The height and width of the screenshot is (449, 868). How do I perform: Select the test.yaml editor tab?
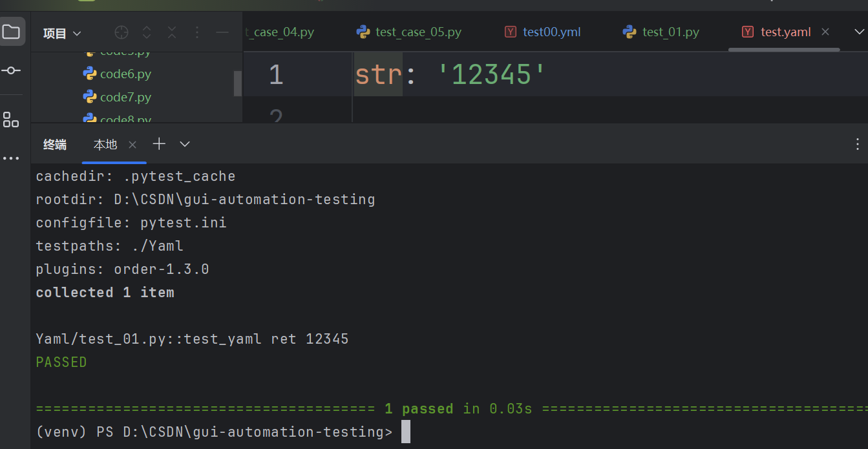coord(785,32)
